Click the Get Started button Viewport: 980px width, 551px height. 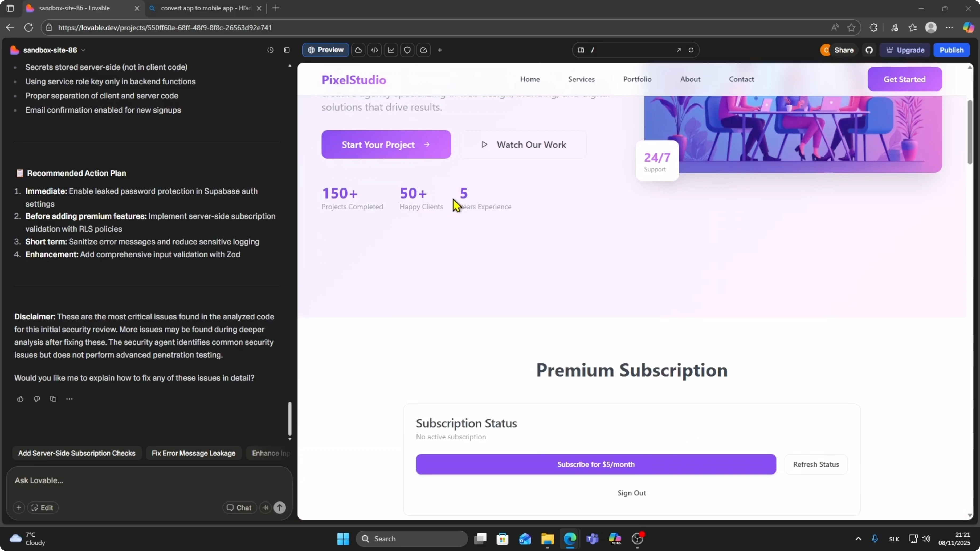coord(905,79)
